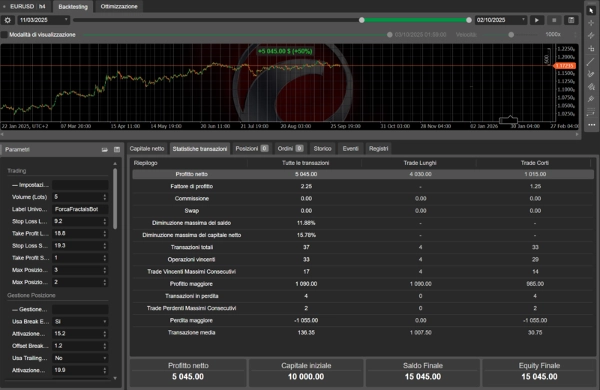Image resolution: width=600 pixels, height=390 pixels.
Task: Start the backtest with Play button
Action: point(536,20)
